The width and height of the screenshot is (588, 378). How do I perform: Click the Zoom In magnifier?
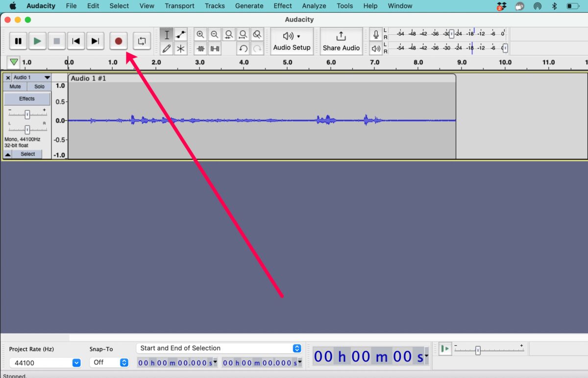[200, 34]
